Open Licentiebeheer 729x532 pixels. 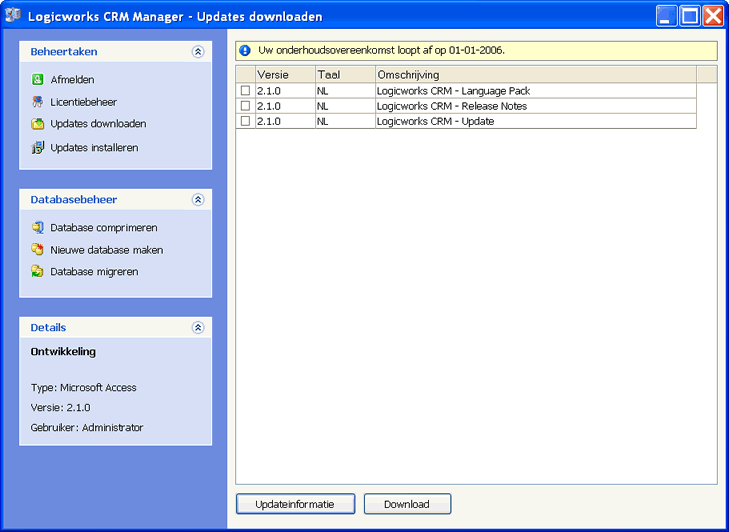click(x=84, y=102)
